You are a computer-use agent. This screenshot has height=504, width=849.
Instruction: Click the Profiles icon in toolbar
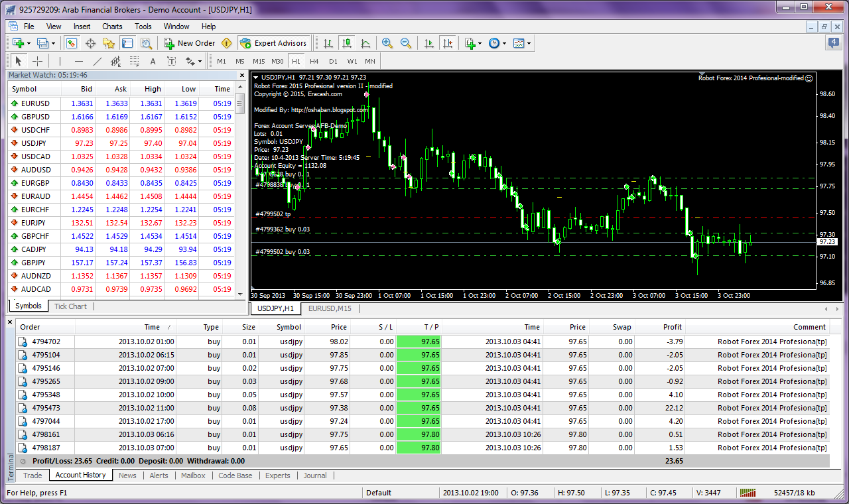point(43,43)
